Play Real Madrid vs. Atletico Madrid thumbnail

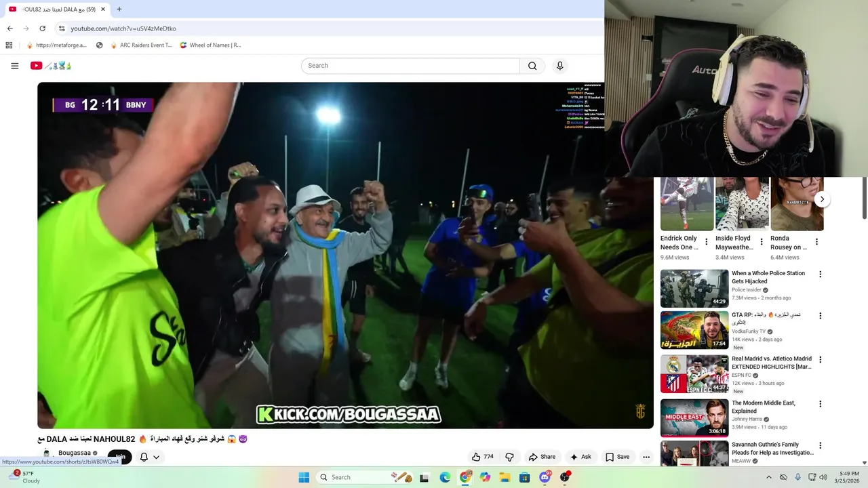(694, 374)
